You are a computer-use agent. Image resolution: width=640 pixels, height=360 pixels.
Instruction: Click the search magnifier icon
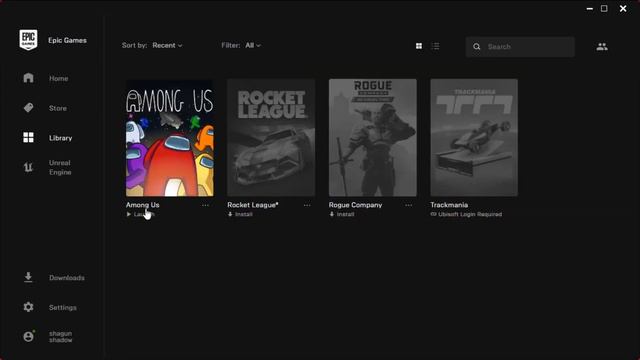point(477,47)
